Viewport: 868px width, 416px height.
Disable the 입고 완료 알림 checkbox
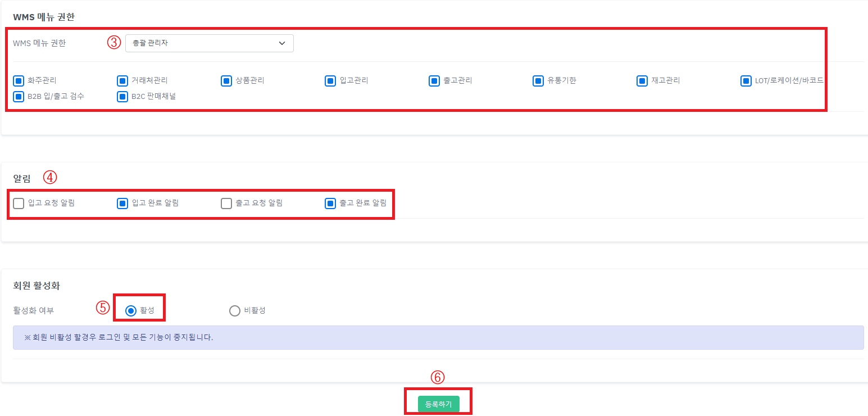122,204
